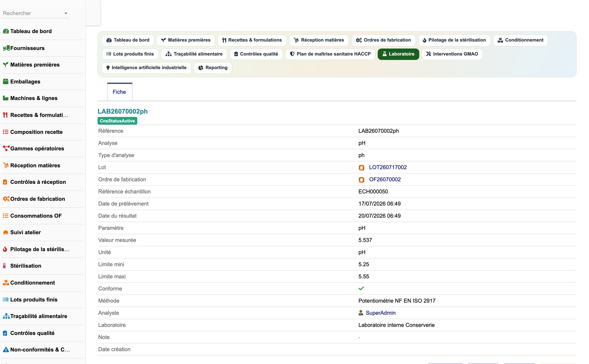The height and width of the screenshot is (364, 589).
Task: Follow the OF26070002 order link
Action: (x=385, y=180)
